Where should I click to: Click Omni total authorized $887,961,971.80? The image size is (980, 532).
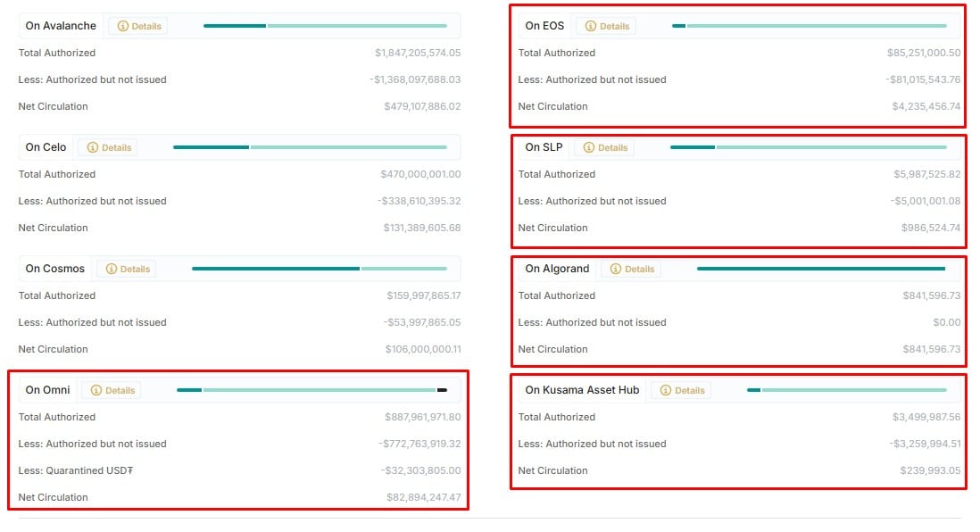tap(422, 417)
